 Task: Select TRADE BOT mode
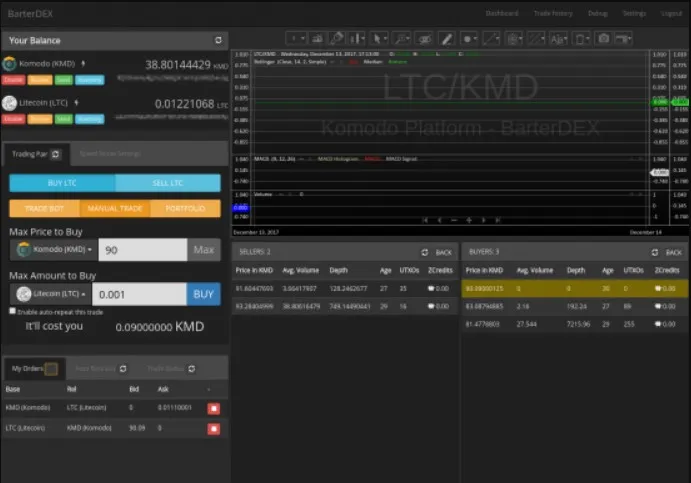44,208
